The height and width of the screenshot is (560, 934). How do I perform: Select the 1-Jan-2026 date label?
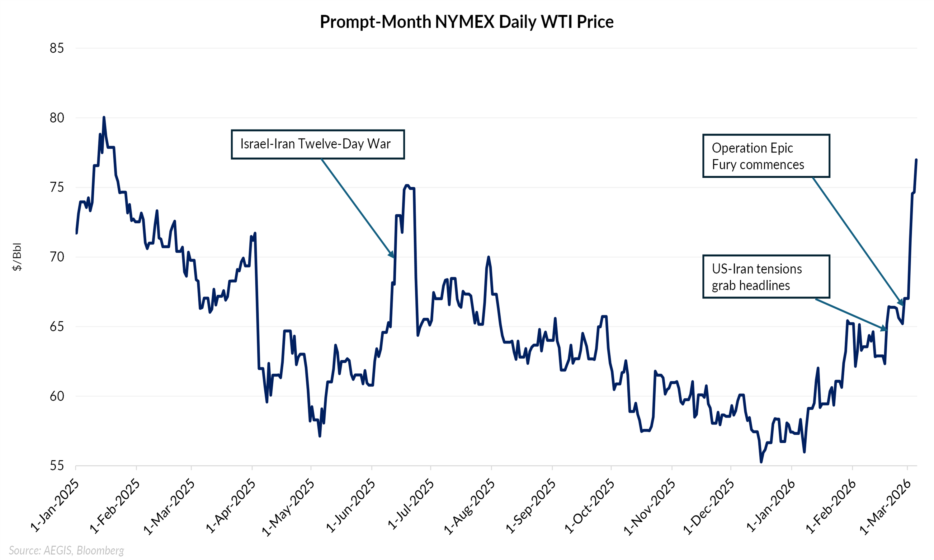(771, 506)
